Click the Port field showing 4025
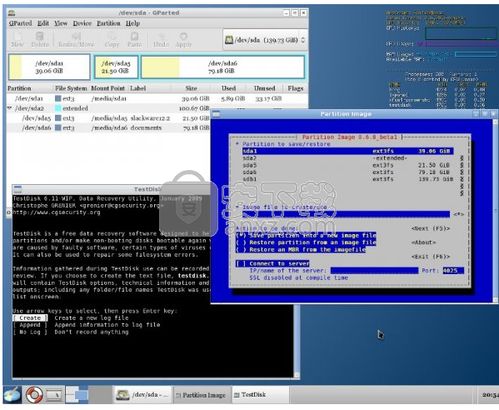The height and width of the screenshot is (410, 499). point(453,270)
